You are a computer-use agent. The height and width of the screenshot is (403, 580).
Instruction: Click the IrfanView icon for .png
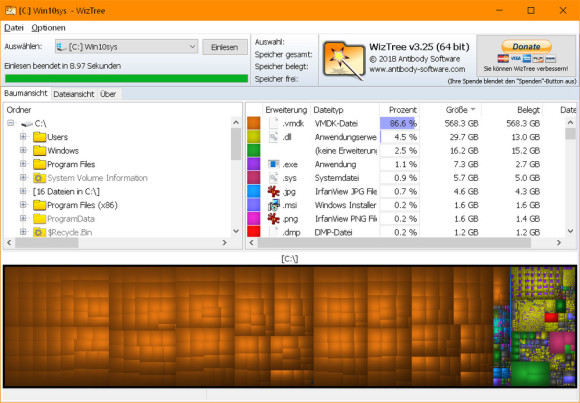click(x=273, y=219)
